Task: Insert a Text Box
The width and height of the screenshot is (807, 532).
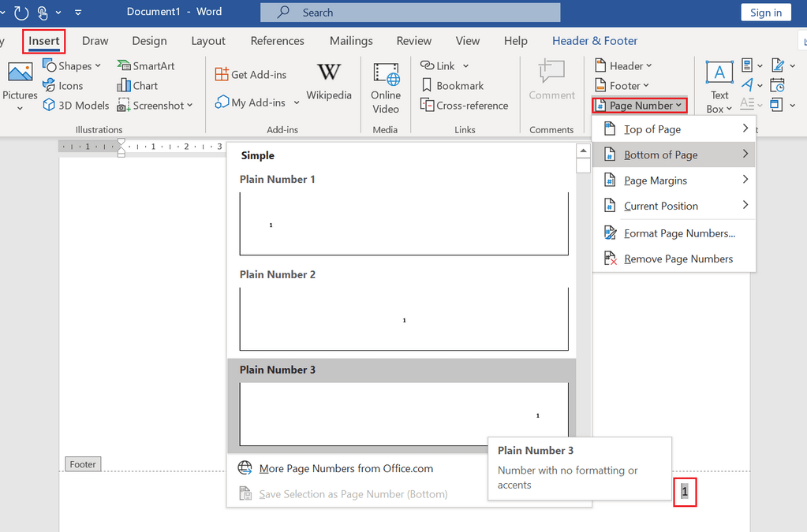Action: click(719, 87)
